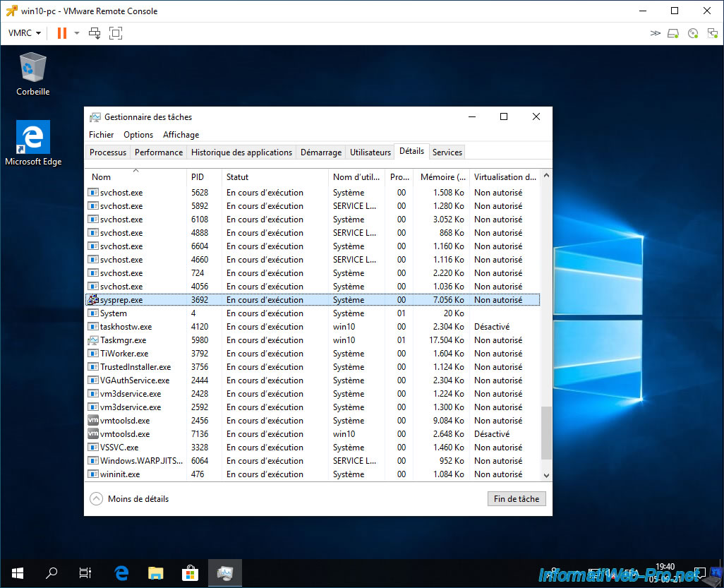Collapse view with Moins de détails

pyautogui.click(x=129, y=499)
